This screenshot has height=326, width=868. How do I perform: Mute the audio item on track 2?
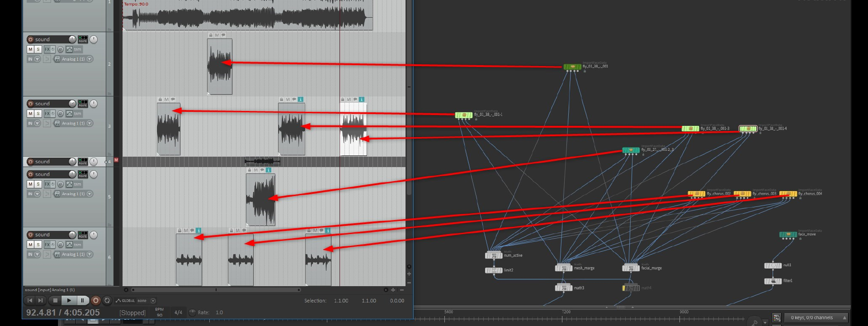pos(217,35)
